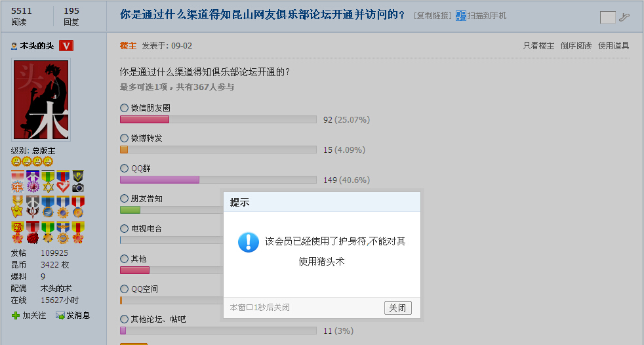Click the 复制链接 copy link
The image size is (644, 345).
point(433,16)
